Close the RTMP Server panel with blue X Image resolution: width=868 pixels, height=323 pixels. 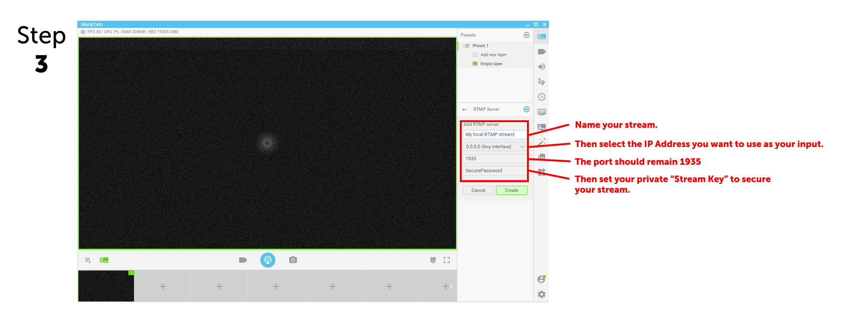(527, 109)
